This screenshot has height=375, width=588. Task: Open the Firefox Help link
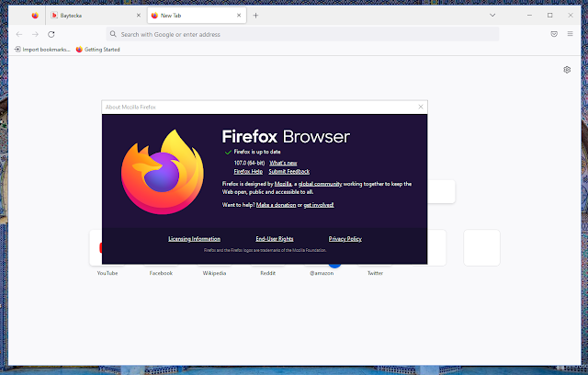pyautogui.click(x=248, y=171)
